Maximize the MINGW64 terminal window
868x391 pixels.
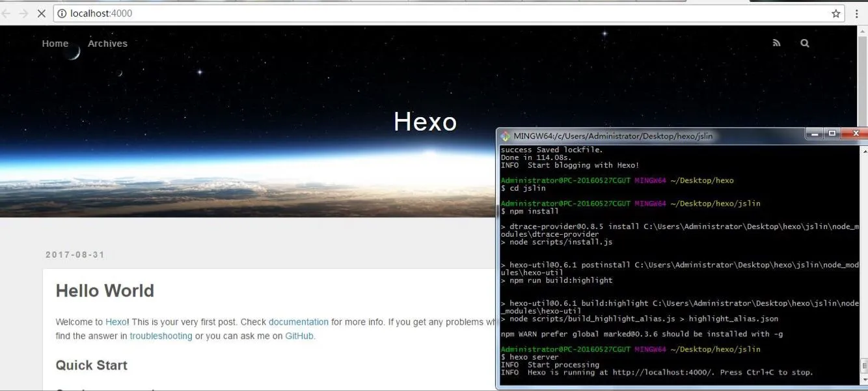click(832, 133)
